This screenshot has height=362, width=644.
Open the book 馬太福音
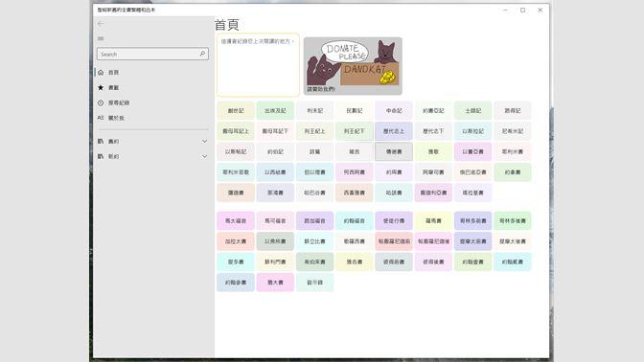[x=236, y=221]
